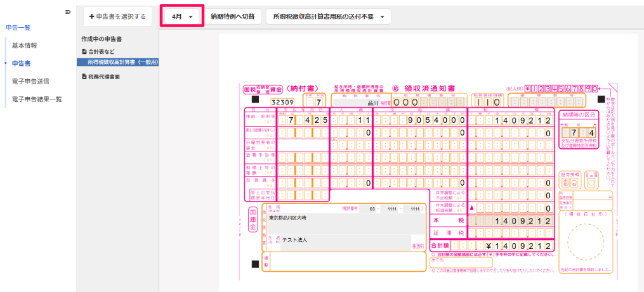Click the 摘要 remarks field
644x292 pixels.
click(348, 262)
